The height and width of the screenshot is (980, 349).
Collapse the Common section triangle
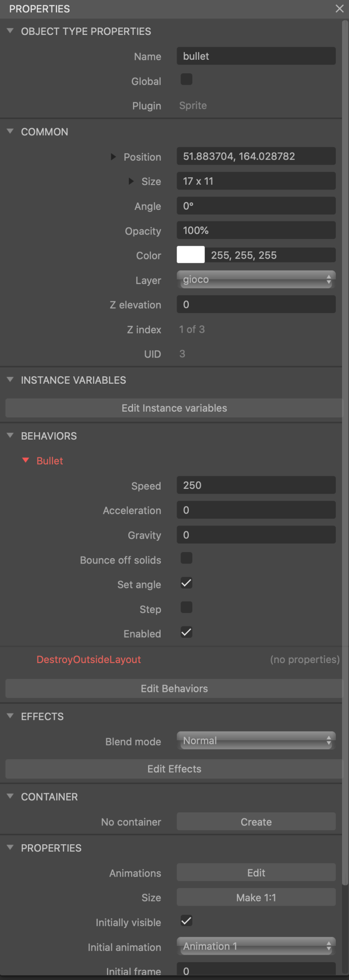click(x=10, y=131)
